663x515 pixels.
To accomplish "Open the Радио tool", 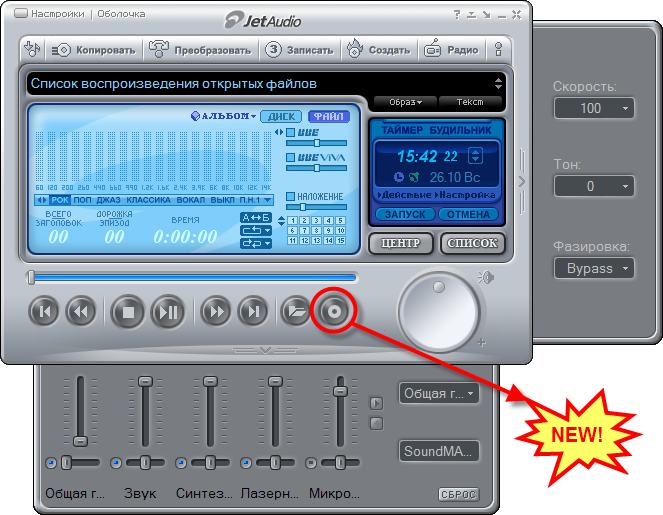I will (x=451, y=50).
